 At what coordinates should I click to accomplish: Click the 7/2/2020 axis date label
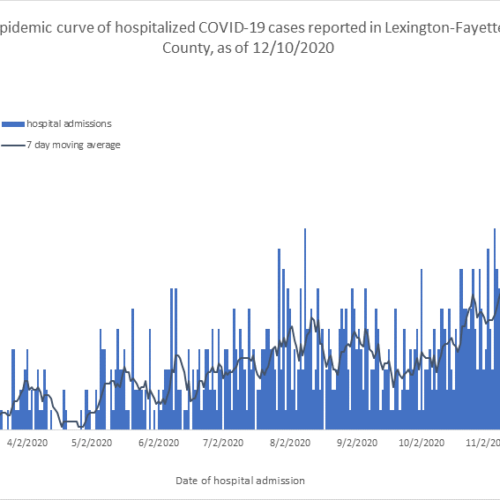click(x=223, y=443)
